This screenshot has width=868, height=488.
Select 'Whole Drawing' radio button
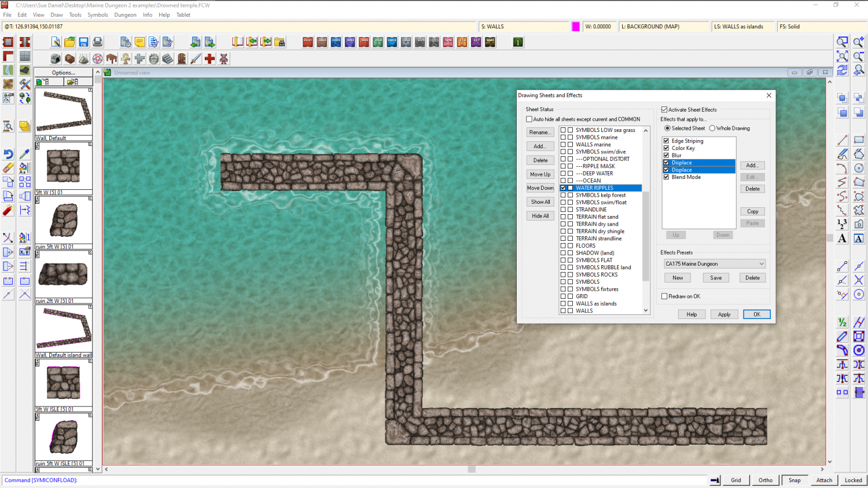point(712,129)
